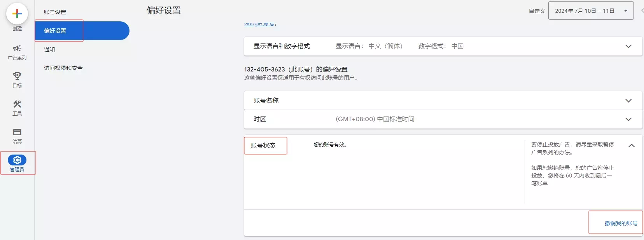Click the arrow at the top-right edge

coord(642,11)
